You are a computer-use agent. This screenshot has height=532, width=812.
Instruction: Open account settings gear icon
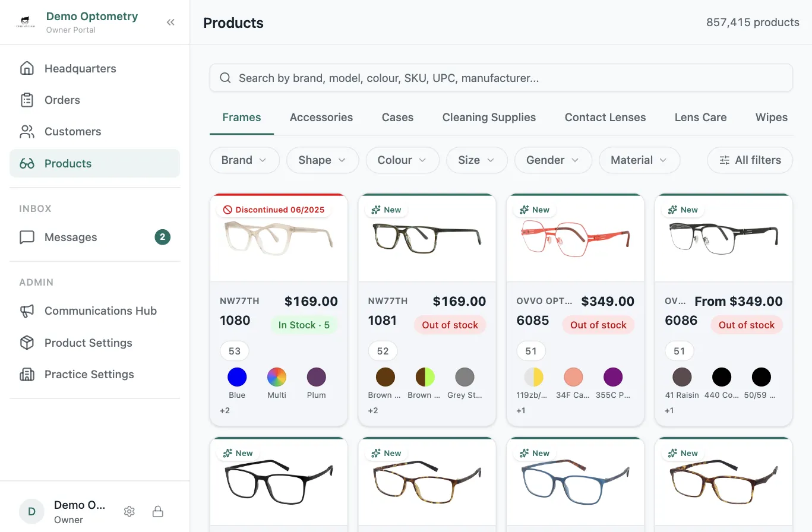[x=129, y=511]
